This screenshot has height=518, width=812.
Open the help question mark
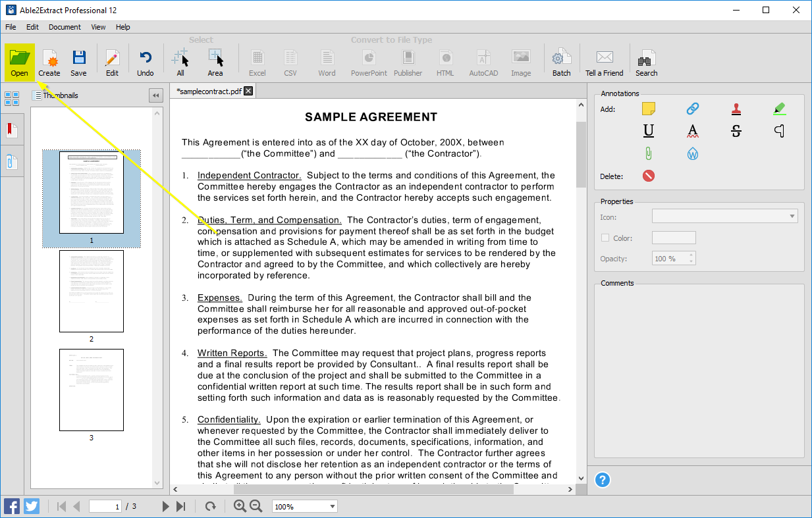[x=603, y=479]
